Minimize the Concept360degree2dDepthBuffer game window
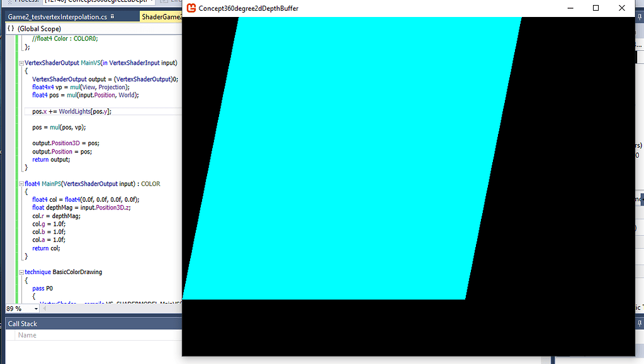644x364 pixels. coord(570,8)
